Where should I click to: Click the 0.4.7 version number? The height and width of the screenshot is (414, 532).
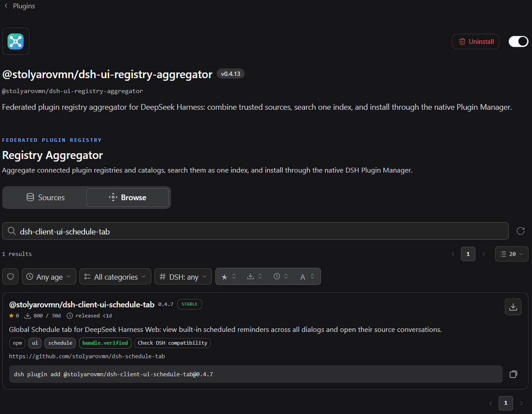(166, 304)
